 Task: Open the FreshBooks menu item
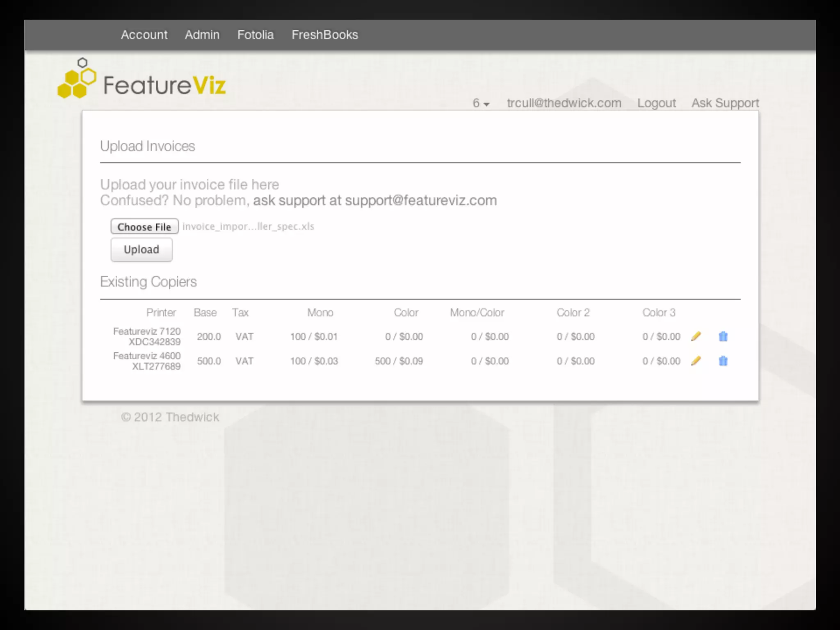[324, 35]
